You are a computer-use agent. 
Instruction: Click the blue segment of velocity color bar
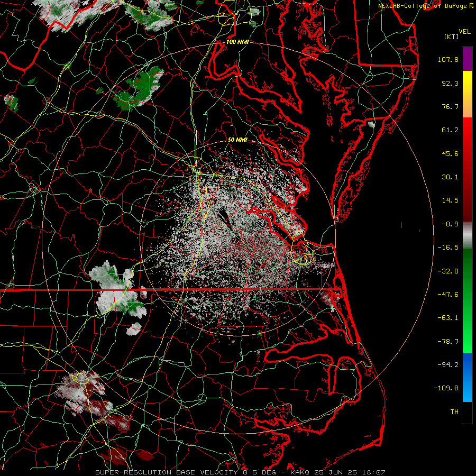tap(467, 377)
